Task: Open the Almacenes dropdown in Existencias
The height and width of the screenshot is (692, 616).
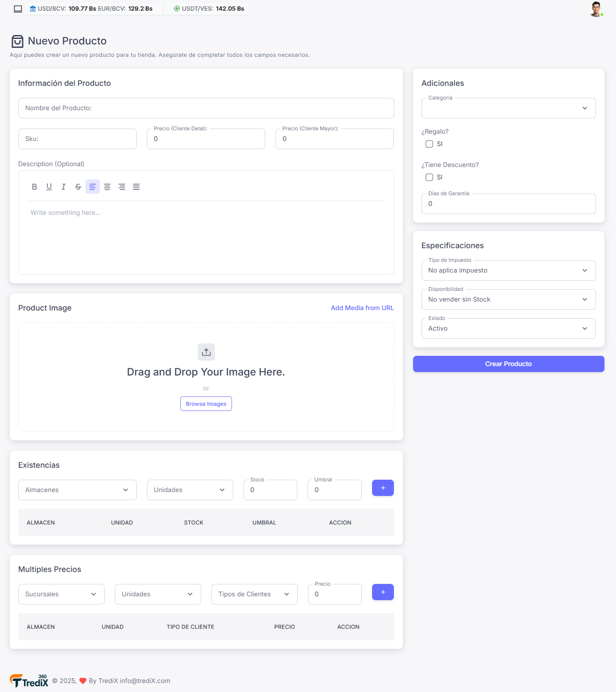Action: (x=77, y=490)
